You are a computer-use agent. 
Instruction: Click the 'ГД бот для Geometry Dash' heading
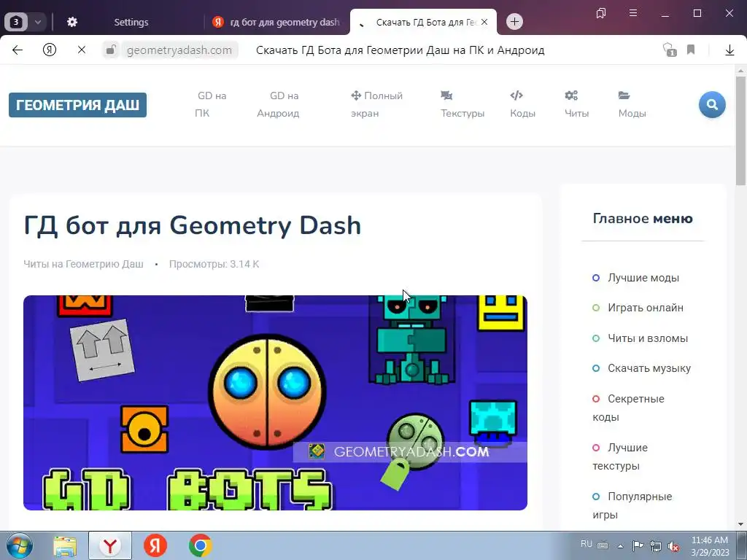(193, 225)
